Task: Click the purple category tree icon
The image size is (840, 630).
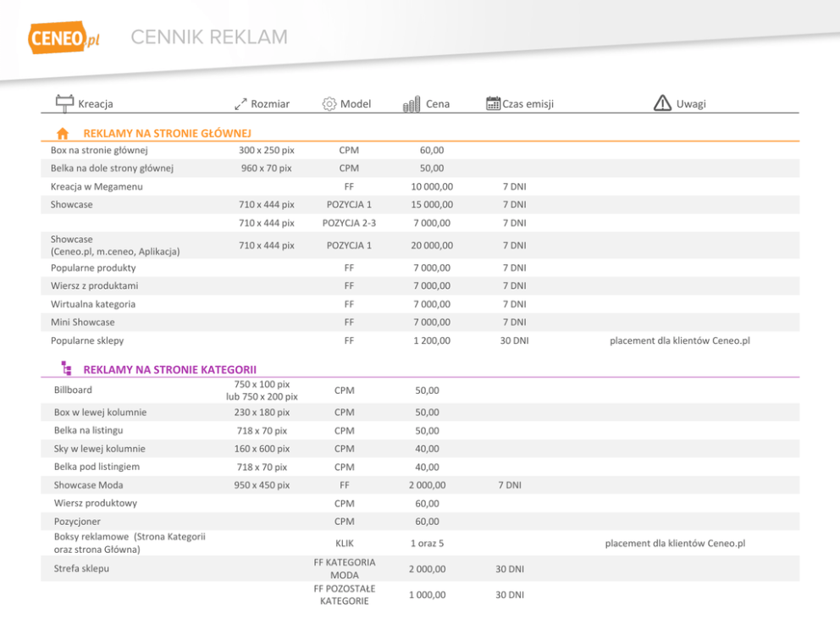Action: [65, 368]
